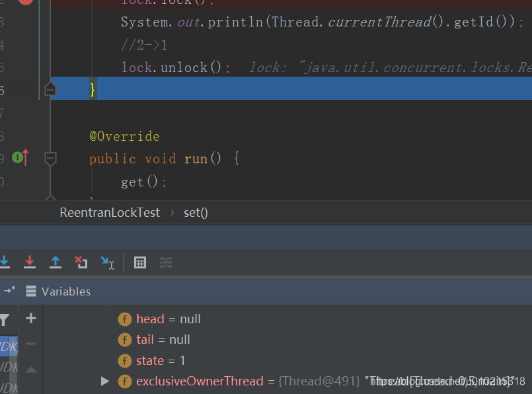Click the set() method closing fold marker
This screenshot has width=532, height=394.
point(50,89)
